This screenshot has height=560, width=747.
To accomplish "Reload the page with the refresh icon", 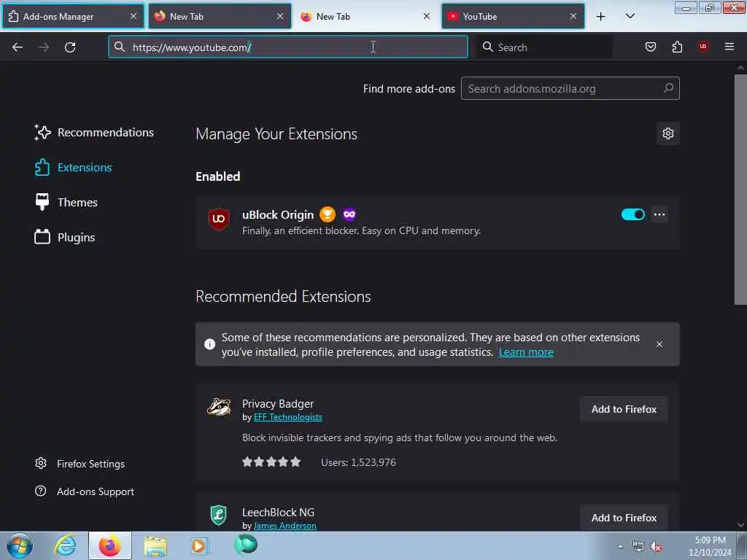I will pyautogui.click(x=70, y=47).
